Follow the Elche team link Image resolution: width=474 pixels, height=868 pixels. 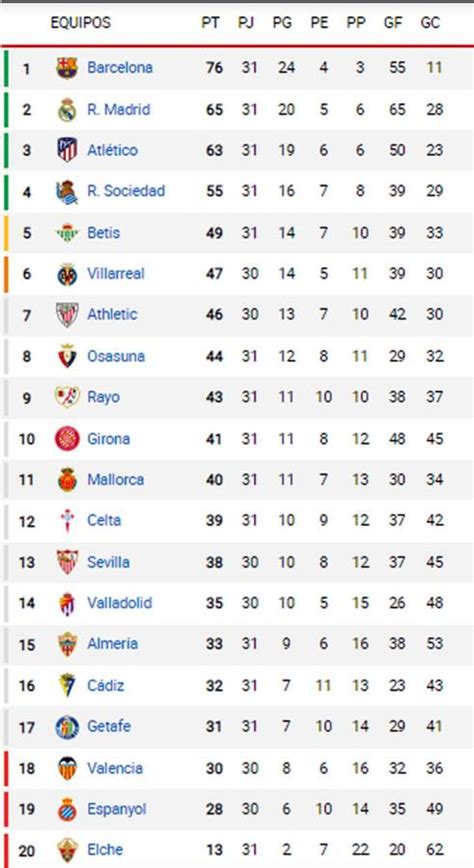tap(105, 850)
